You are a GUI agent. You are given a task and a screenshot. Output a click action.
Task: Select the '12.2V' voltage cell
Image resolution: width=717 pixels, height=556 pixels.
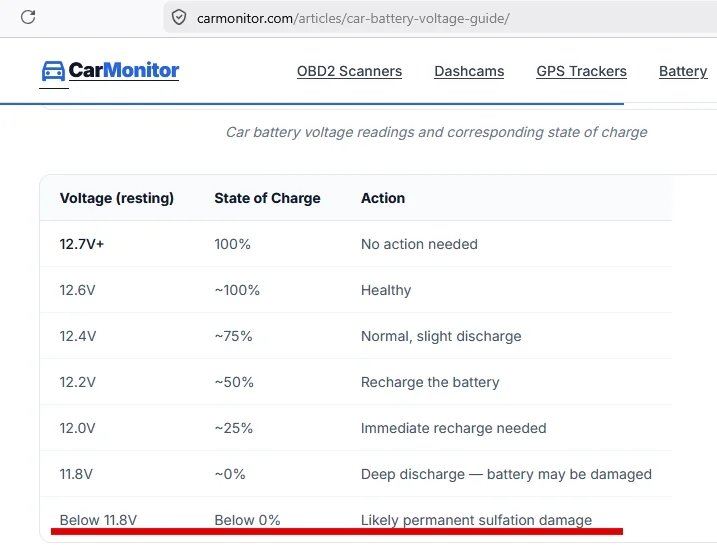(x=77, y=382)
